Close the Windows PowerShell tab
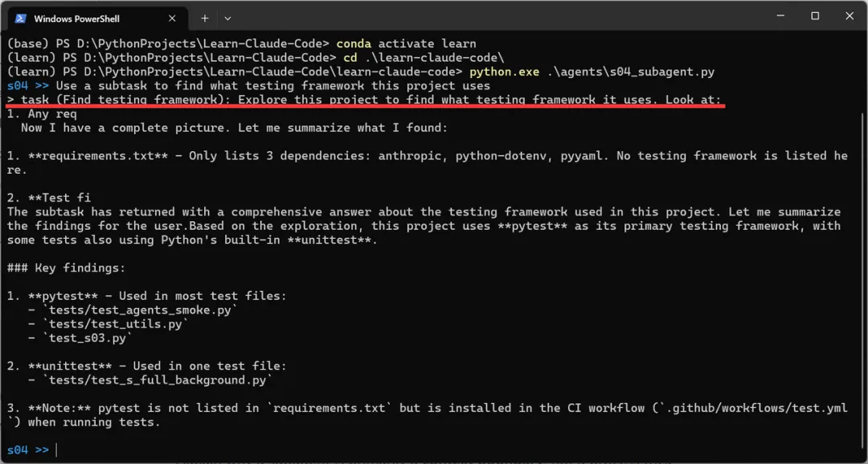Screen dimensions: 868x464 [172, 18]
